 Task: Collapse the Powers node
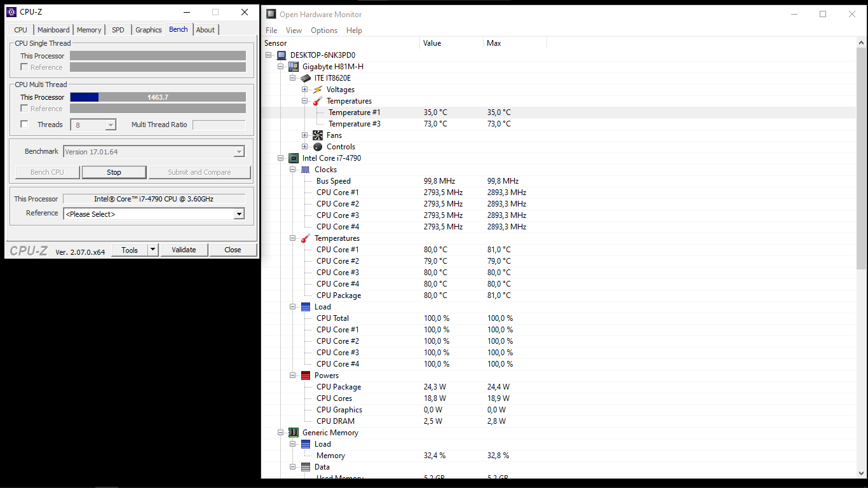(x=293, y=376)
